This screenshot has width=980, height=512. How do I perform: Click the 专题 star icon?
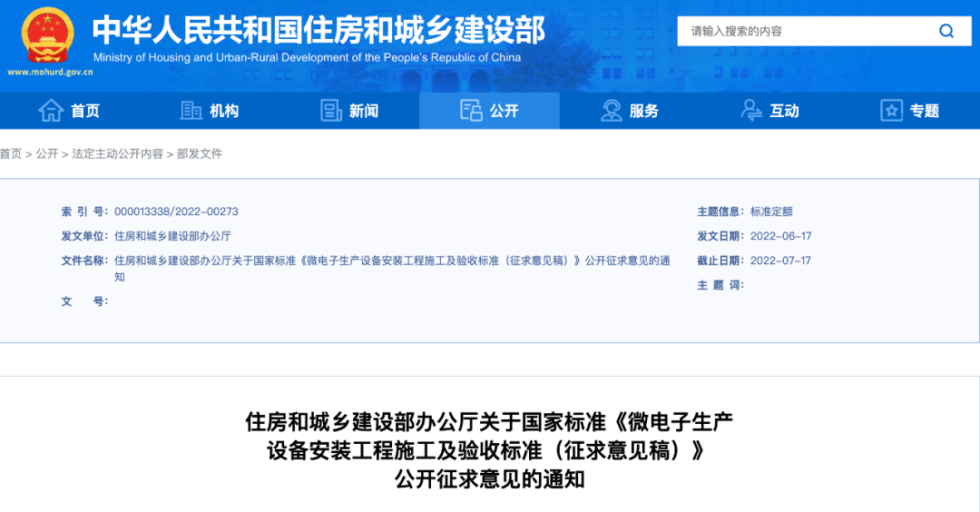point(892,111)
